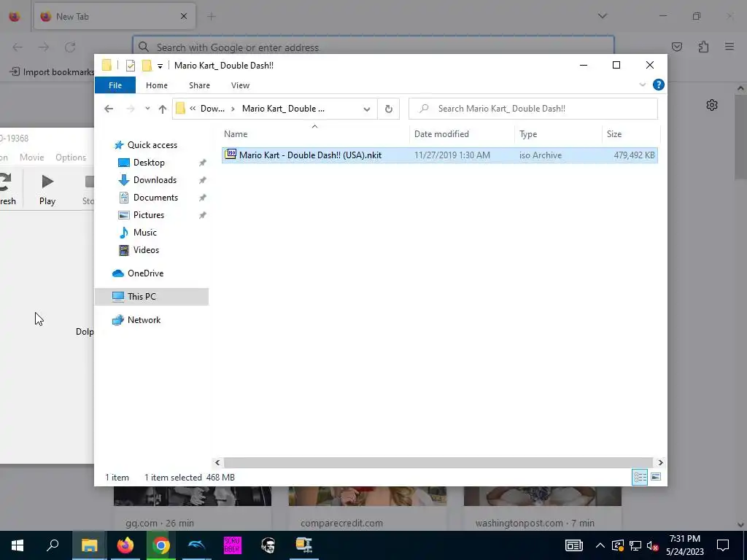Open Music in the navigation pane
Screen dimensions: 747x560
click(x=145, y=233)
